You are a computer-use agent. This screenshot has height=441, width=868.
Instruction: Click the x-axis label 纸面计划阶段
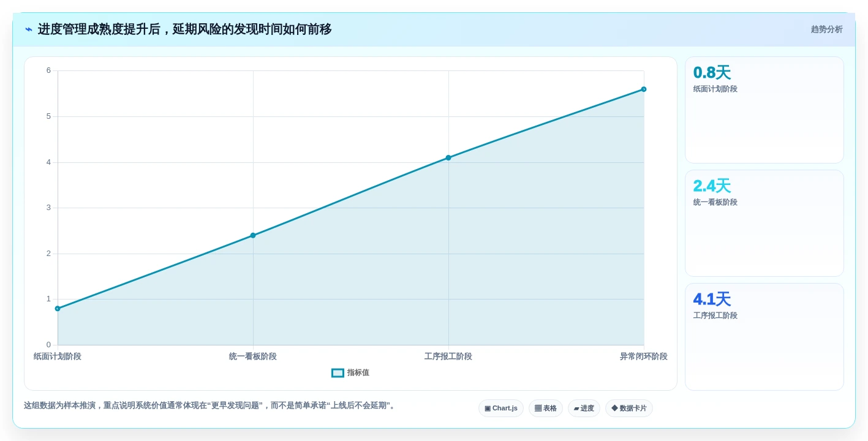coord(58,356)
